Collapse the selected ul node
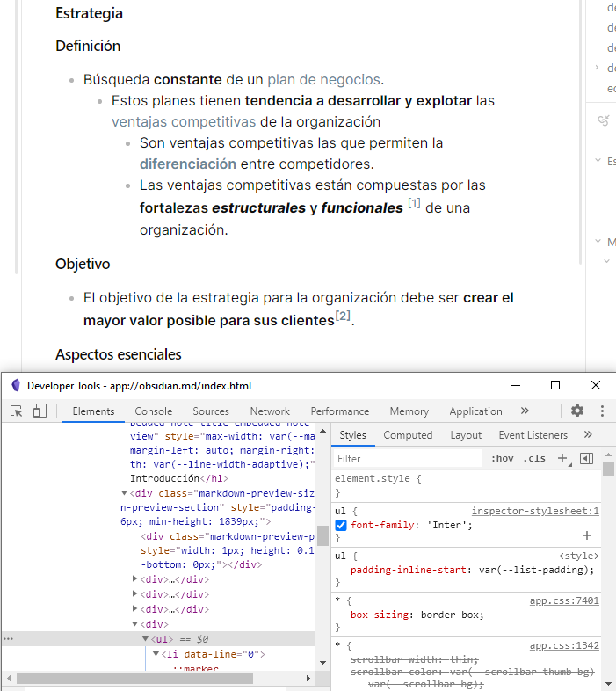616x691 pixels. (x=145, y=638)
